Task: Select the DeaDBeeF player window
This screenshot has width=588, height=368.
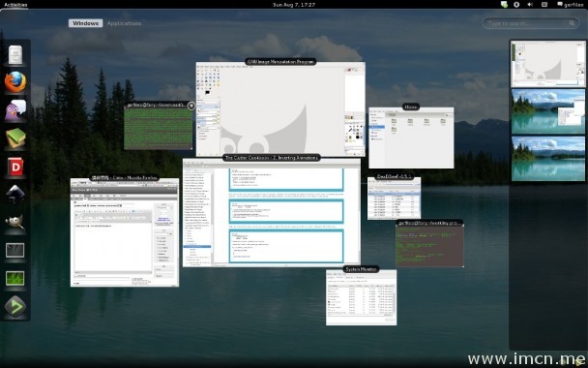Action: point(395,199)
